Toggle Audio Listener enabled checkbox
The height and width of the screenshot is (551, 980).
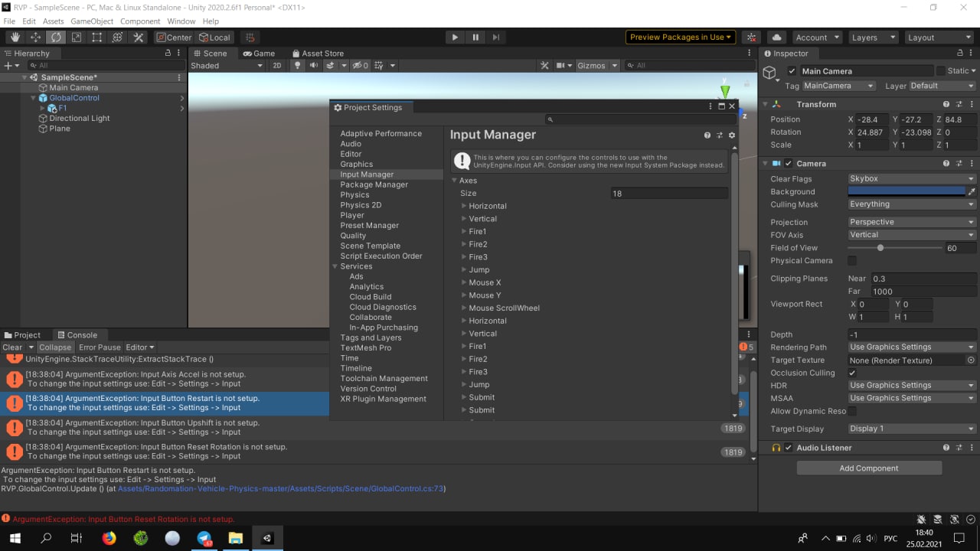click(x=789, y=448)
